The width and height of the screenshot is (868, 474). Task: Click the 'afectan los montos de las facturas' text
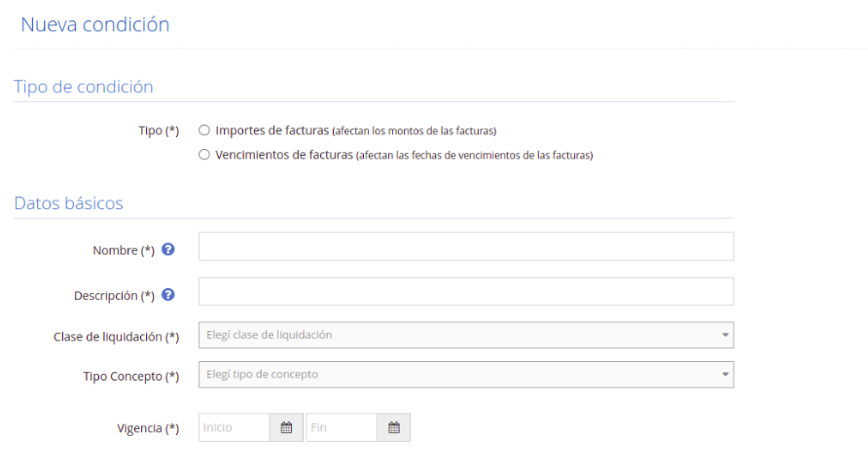coord(415,131)
